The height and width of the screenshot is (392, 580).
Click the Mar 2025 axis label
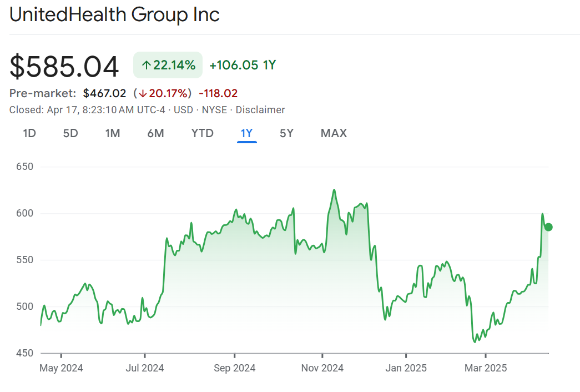pos(486,368)
